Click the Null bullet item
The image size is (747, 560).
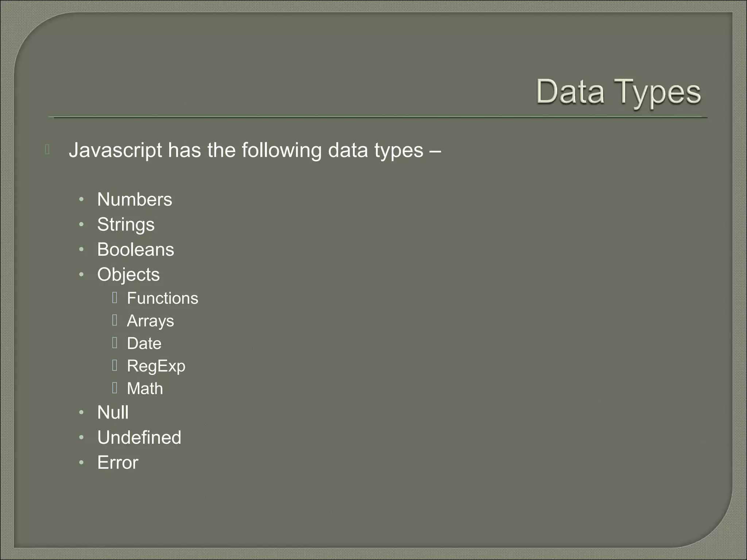click(113, 413)
